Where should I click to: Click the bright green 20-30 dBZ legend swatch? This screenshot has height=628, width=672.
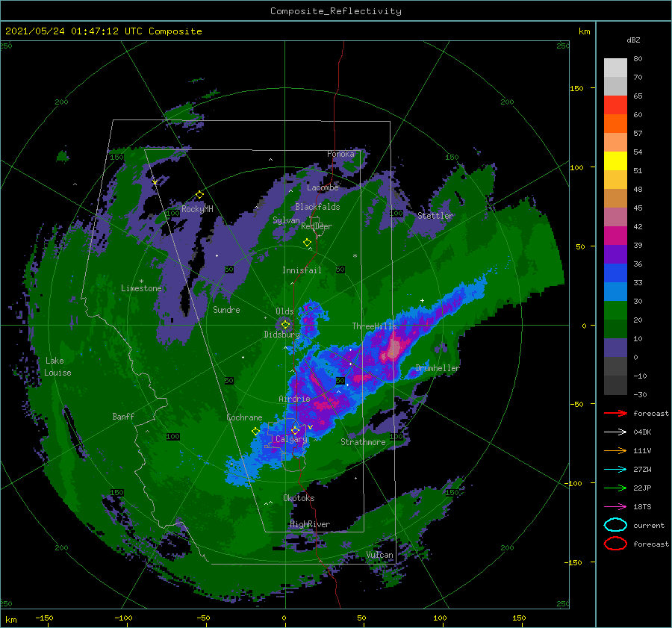pyautogui.click(x=615, y=311)
